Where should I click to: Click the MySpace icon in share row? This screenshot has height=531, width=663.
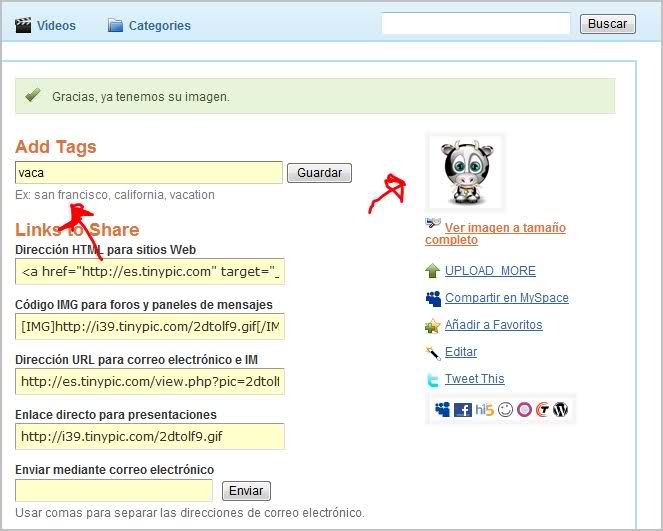(442, 410)
